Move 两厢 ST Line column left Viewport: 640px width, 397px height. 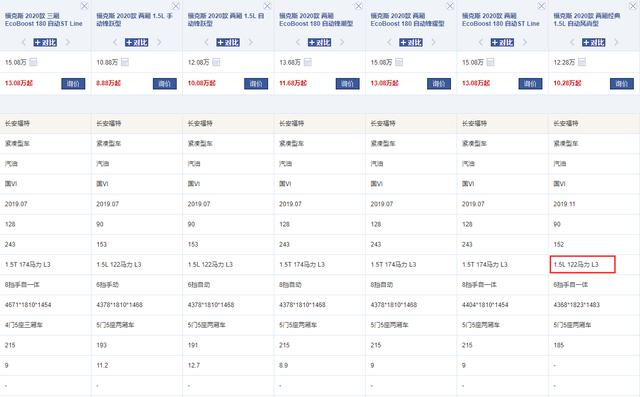(481, 42)
